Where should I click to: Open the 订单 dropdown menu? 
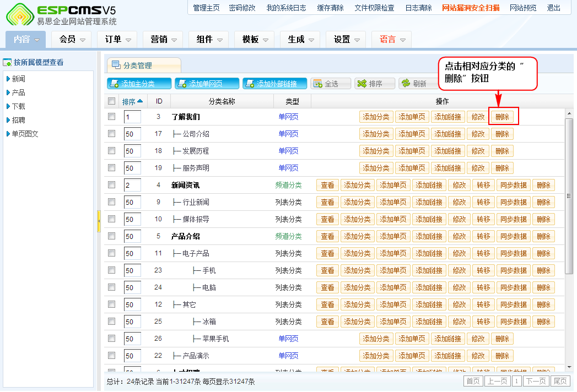tap(117, 39)
